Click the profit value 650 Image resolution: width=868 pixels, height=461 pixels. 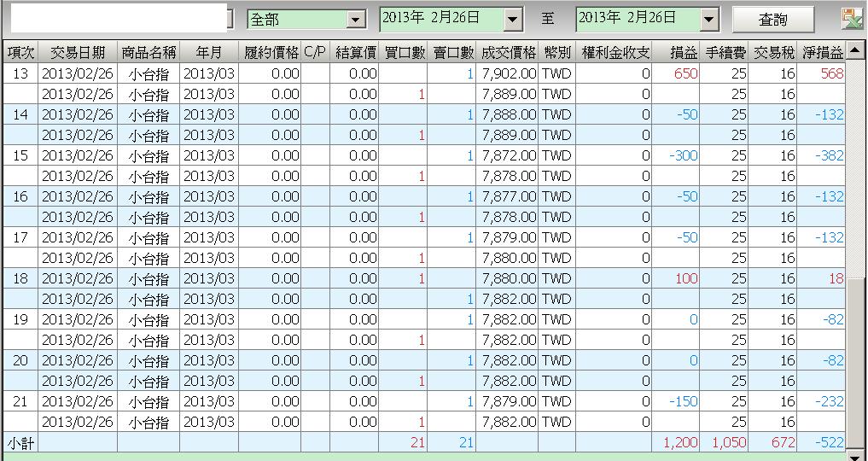click(x=686, y=73)
